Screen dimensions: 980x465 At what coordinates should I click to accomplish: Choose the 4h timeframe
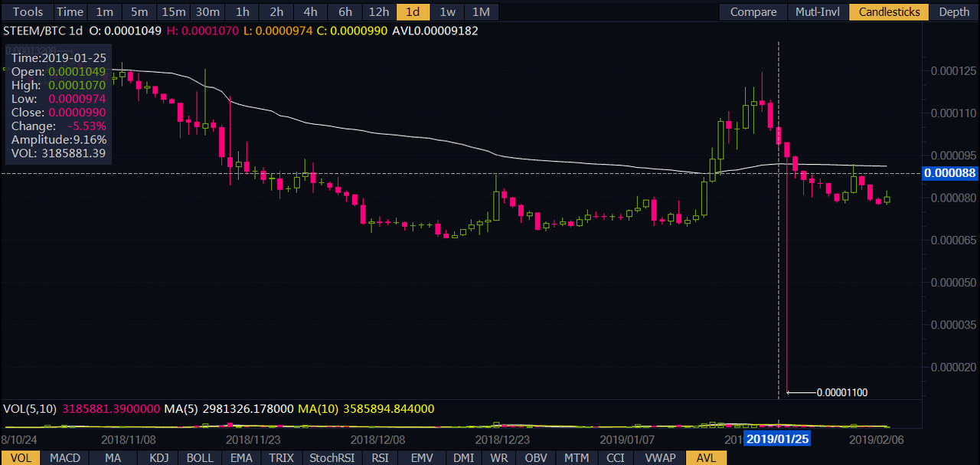pos(310,11)
